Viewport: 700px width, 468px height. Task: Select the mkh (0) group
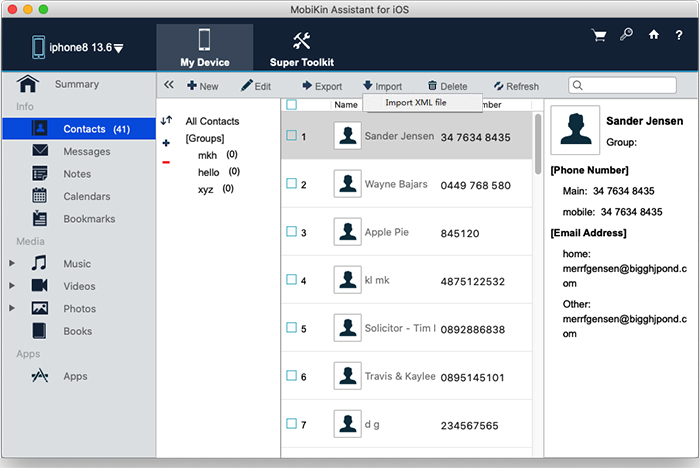(x=217, y=155)
